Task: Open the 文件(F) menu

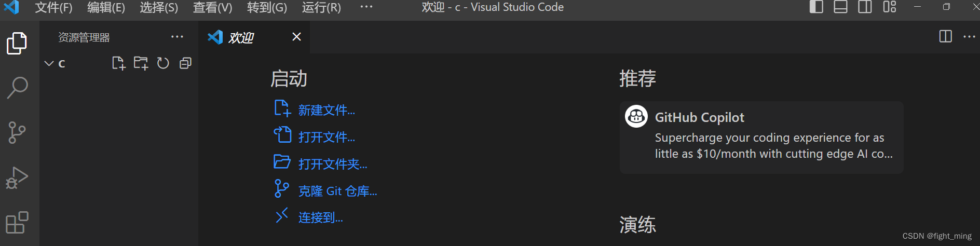Action: pyautogui.click(x=54, y=7)
